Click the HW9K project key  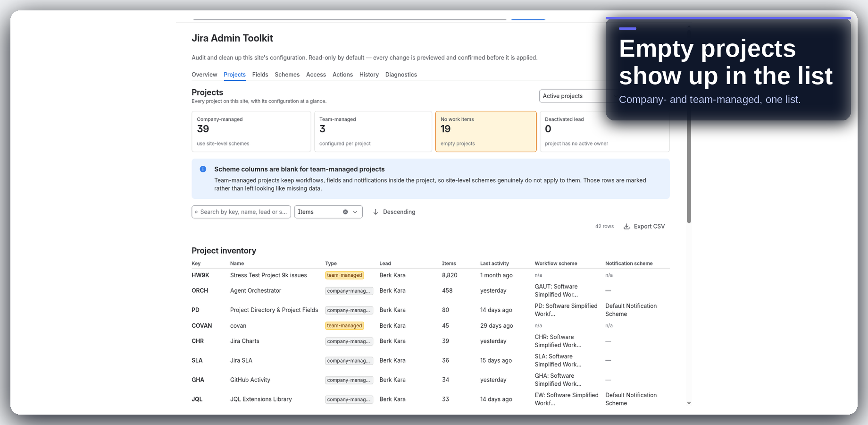point(200,275)
